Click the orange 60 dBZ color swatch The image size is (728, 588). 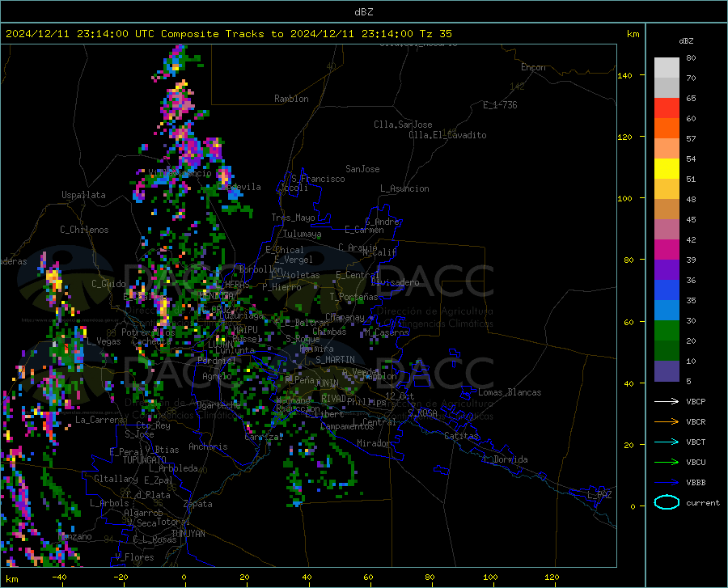coord(667,128)
